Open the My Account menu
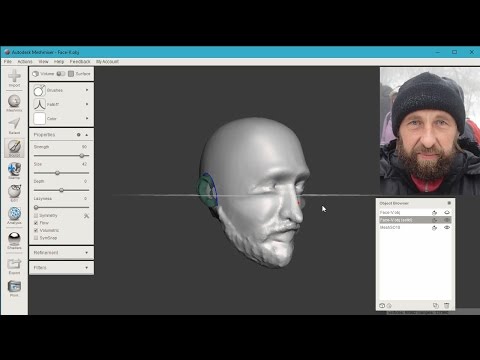The width and height of the screenshot is (480, 360). coord(107,62)
